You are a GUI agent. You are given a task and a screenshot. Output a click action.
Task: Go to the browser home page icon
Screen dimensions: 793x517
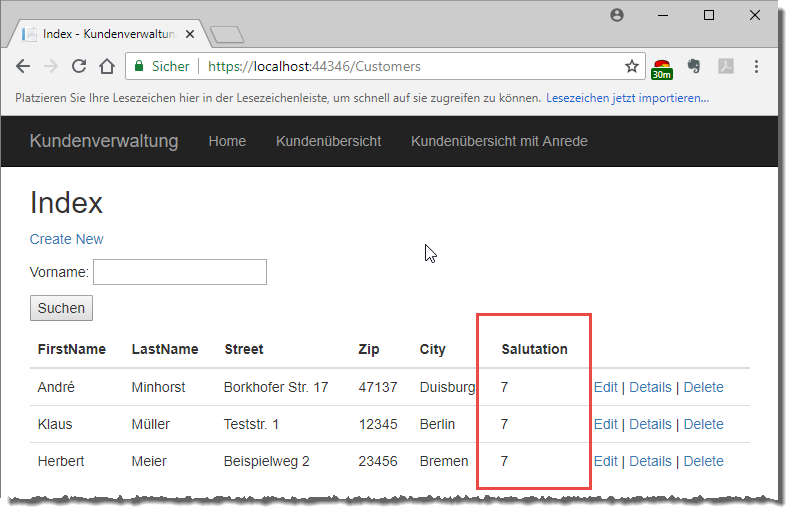coord(108,67)
